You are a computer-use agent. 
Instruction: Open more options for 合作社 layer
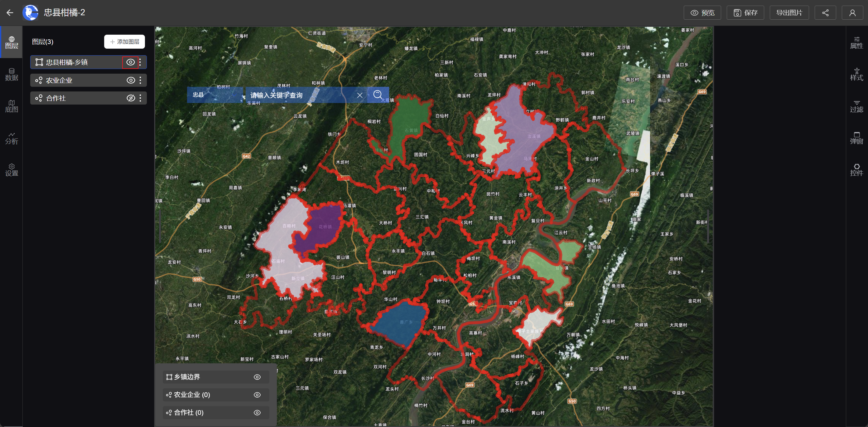141,98
